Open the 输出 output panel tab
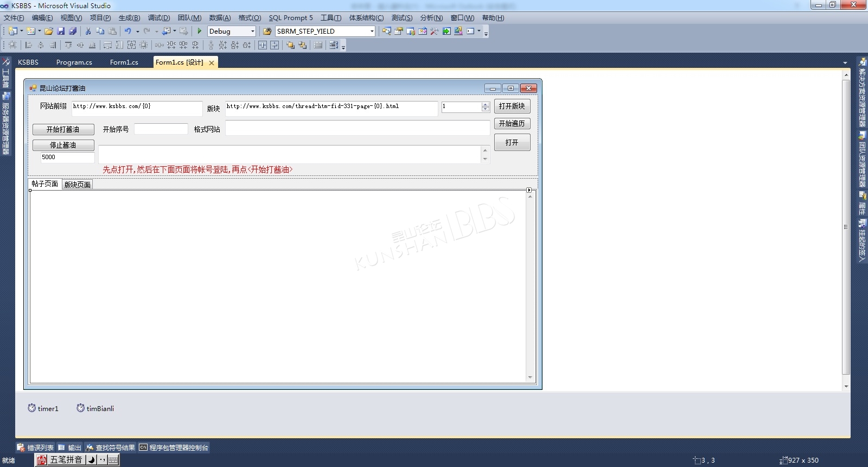 70,447
